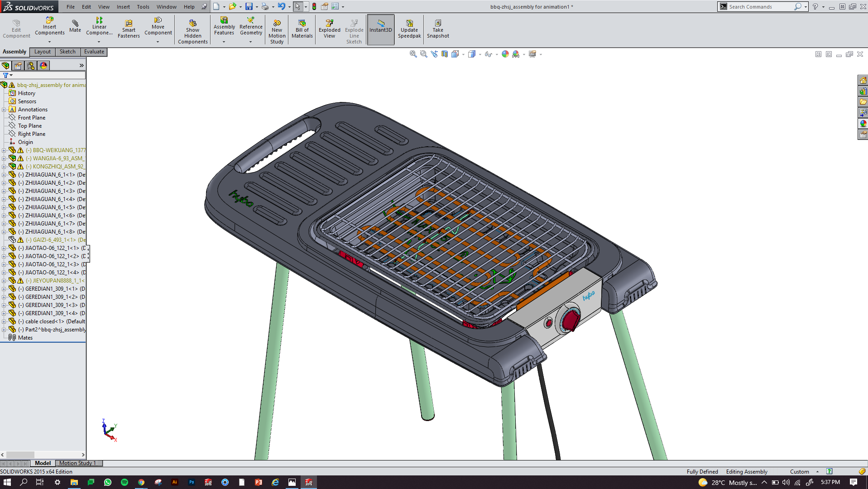The image size is (868, 489).
Task: Expand the cable closed<1> component
Action: click(x=4, y=321)
